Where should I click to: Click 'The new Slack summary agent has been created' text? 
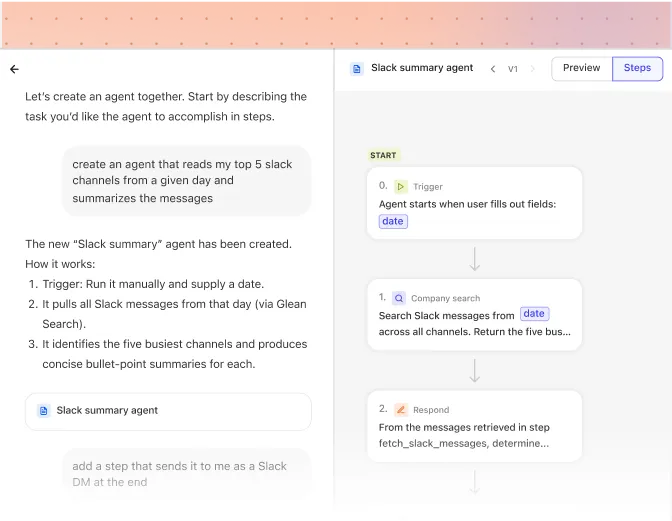click(x=158, y=244)
